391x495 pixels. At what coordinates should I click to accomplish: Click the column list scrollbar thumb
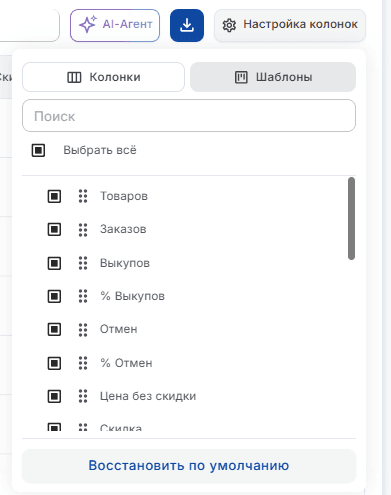tap(351, 218)
